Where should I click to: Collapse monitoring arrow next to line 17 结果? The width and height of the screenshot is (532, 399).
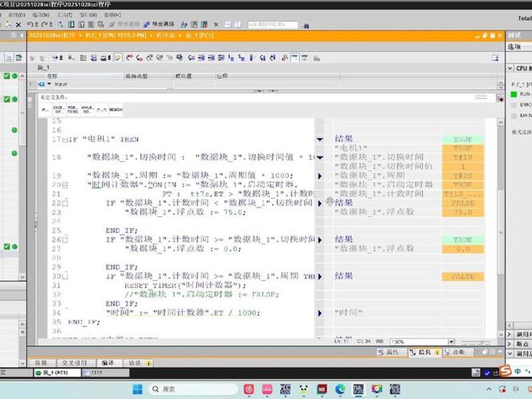[320, 140]
